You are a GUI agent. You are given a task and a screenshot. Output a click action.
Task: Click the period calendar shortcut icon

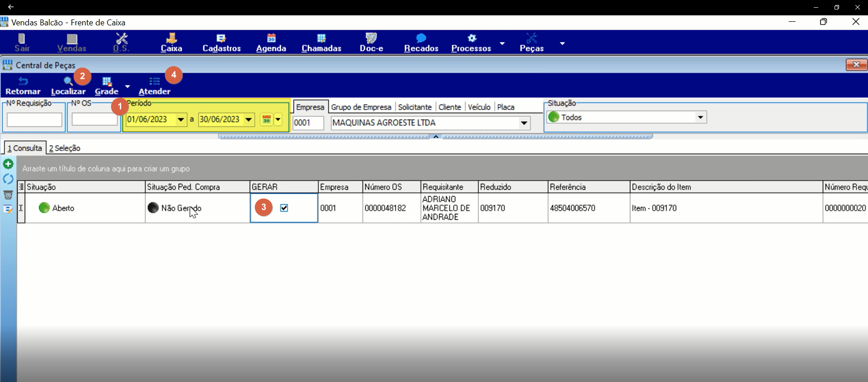coord(267,120)
